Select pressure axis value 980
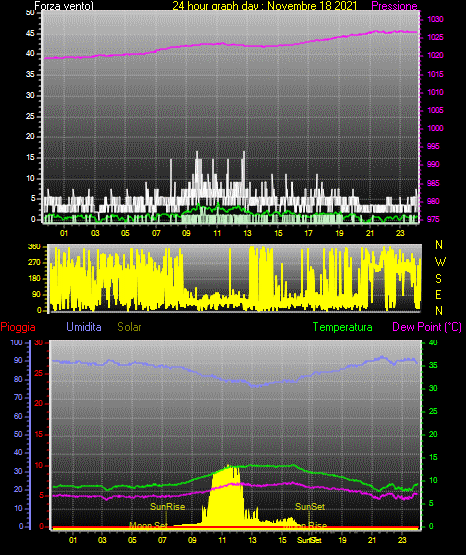 [434, 201]
